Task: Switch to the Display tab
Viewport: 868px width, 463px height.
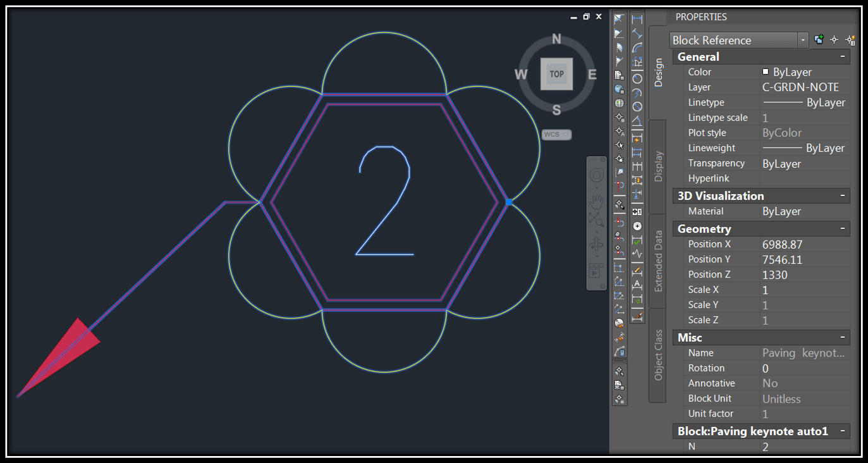Action: 658,166
